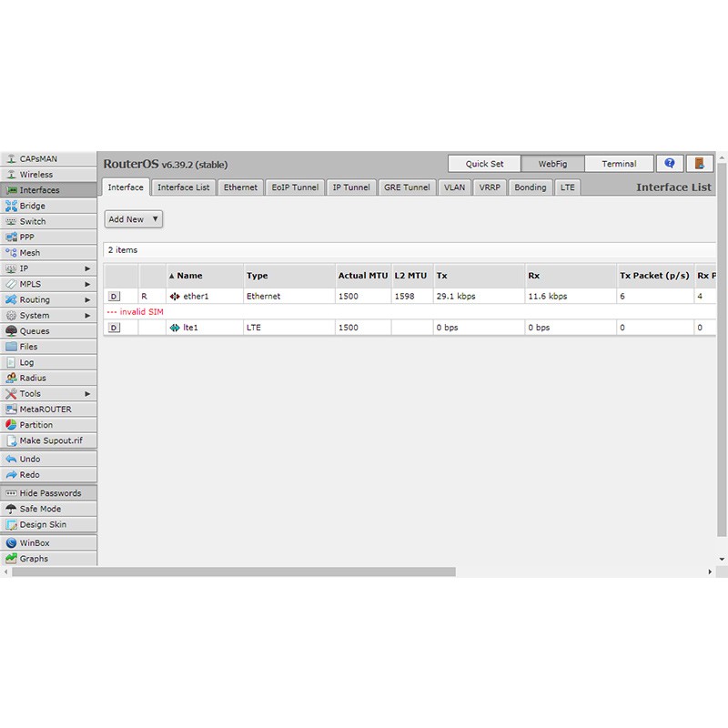Launch WinBox from the sidebar
Viewport: 728px width, 728px height.
35,543
